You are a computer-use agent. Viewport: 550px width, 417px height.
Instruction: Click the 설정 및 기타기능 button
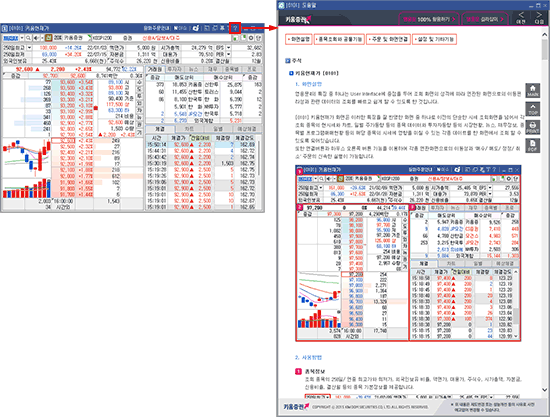[435, 39]
